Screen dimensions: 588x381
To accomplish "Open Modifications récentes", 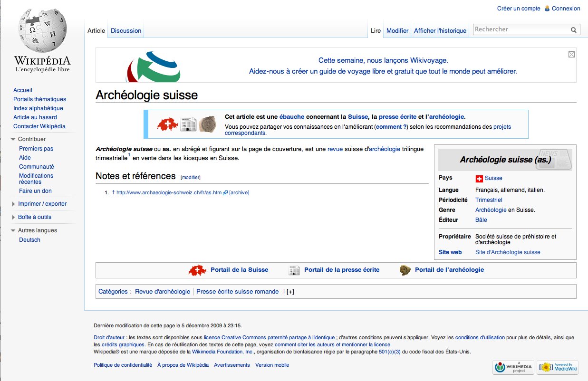I will (36, 179).
